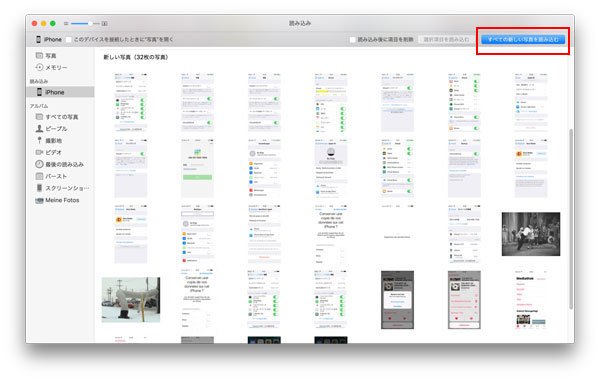This screenshot has height=380, width=600.
Task: Select the black-and-white street dance photo thumbnail
Action: (x=531, y=234)
